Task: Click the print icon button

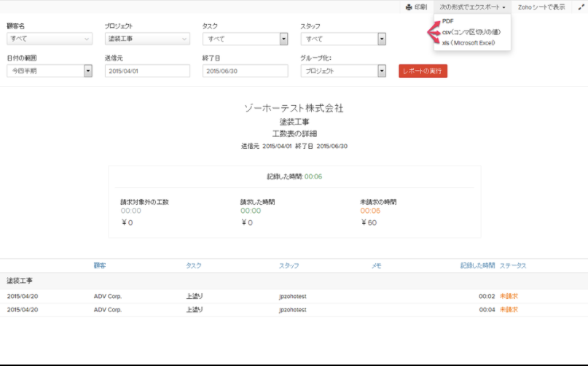Action: click(x=416, y=7)
